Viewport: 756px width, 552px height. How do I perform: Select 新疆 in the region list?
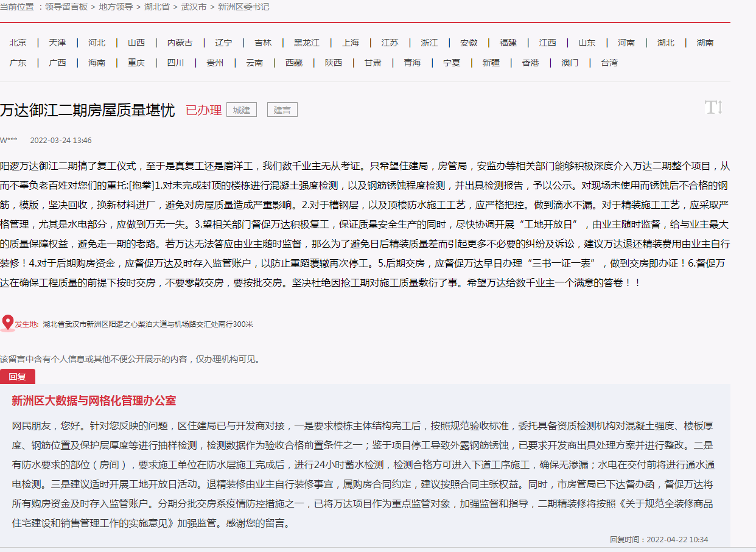(x=491, y=63)
